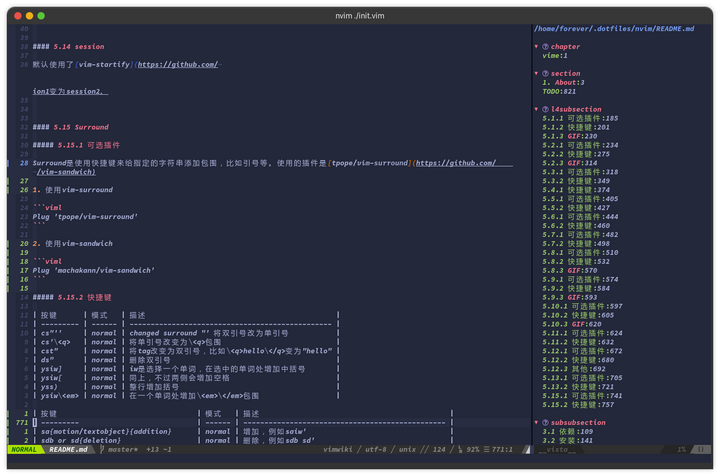Viewport: 720px width, 476px height.
Task: Jump to tag 1. About:3
Action: click(563, 83)
